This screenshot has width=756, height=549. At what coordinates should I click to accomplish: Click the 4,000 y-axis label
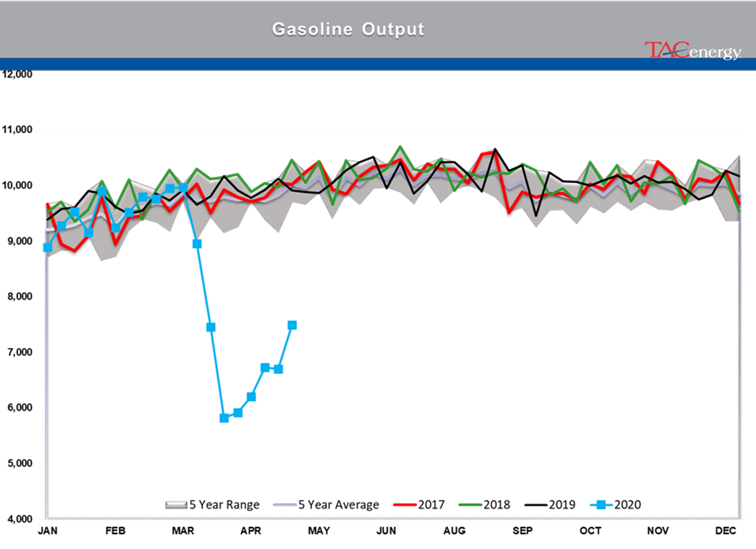(x=20, y=519)
